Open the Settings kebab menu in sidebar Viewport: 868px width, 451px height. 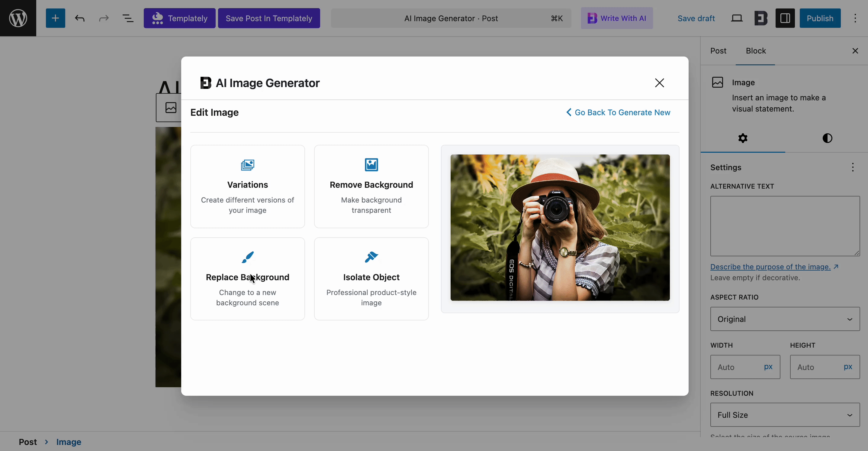pos(853,167)
